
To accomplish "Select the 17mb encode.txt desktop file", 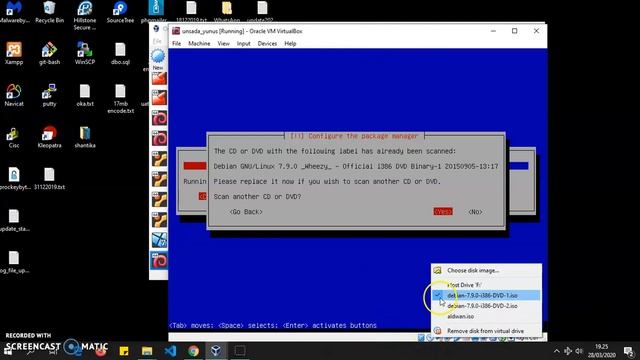I will point(120,98).
